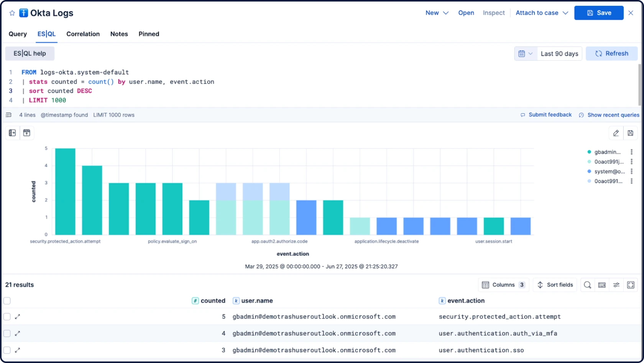Open the Columns selector
Viewport: 644px width, 363px height.
pyautogui.click(x=503, y=285)
